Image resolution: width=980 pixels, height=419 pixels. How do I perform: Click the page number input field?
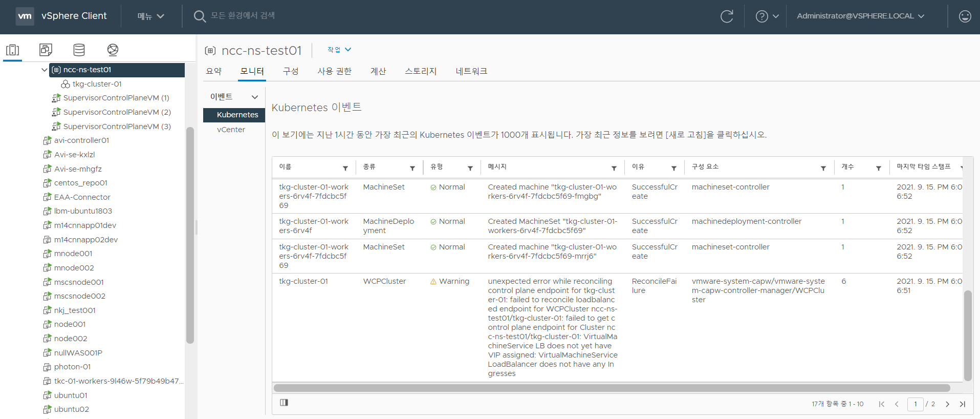pos(916,404)
